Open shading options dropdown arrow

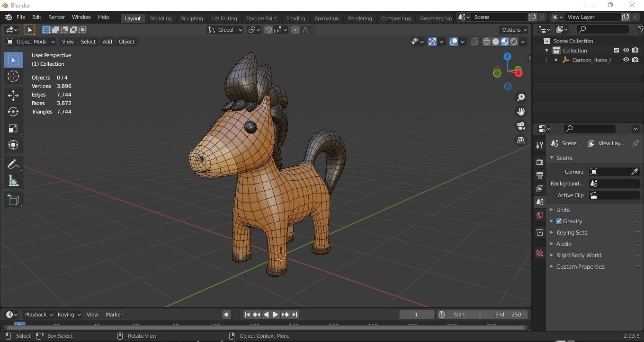coord(523,42)
